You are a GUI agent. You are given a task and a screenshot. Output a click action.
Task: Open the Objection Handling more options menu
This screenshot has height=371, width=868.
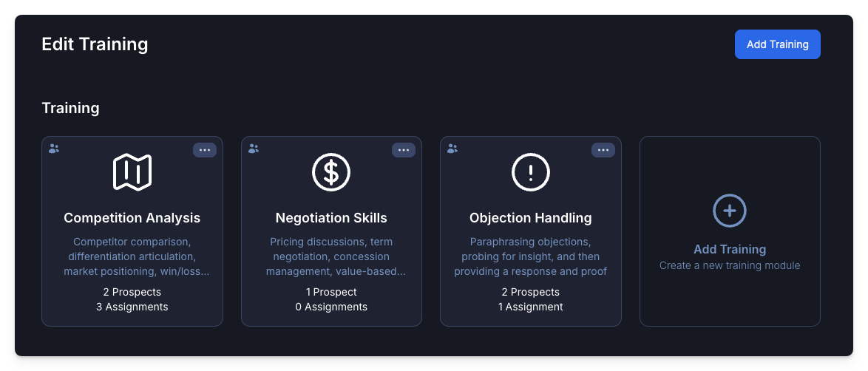pyautogui.click(x=603, y=150)
